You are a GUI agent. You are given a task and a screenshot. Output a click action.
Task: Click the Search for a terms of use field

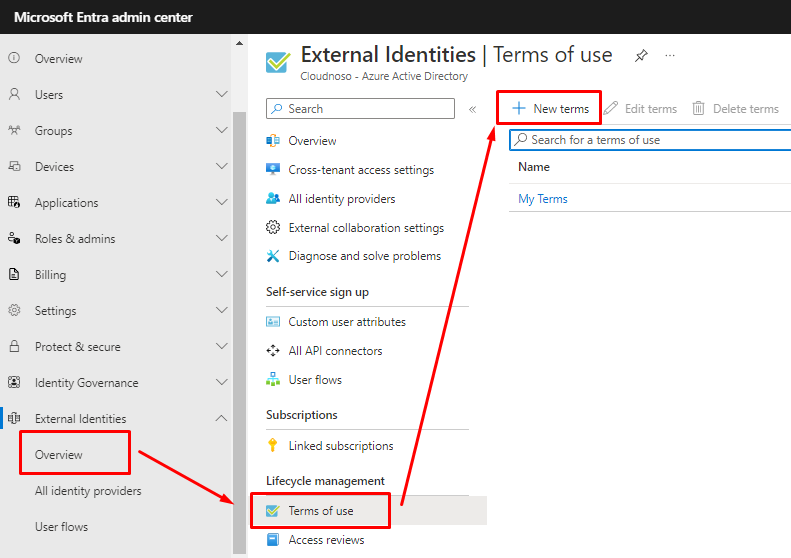[x=650, y=140]
